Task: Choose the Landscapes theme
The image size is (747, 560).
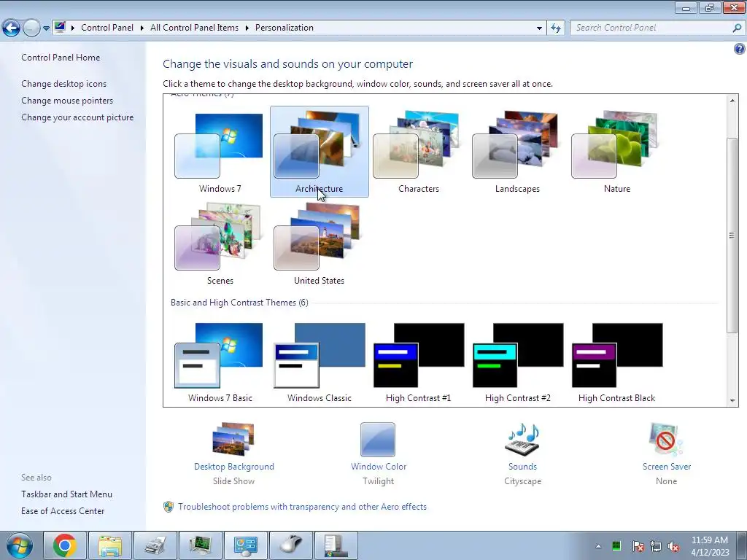Action: (517, 152)
